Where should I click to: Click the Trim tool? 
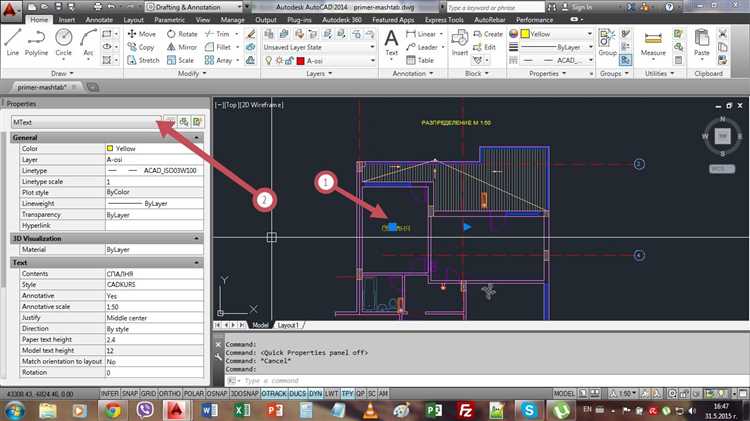[217, 34]
